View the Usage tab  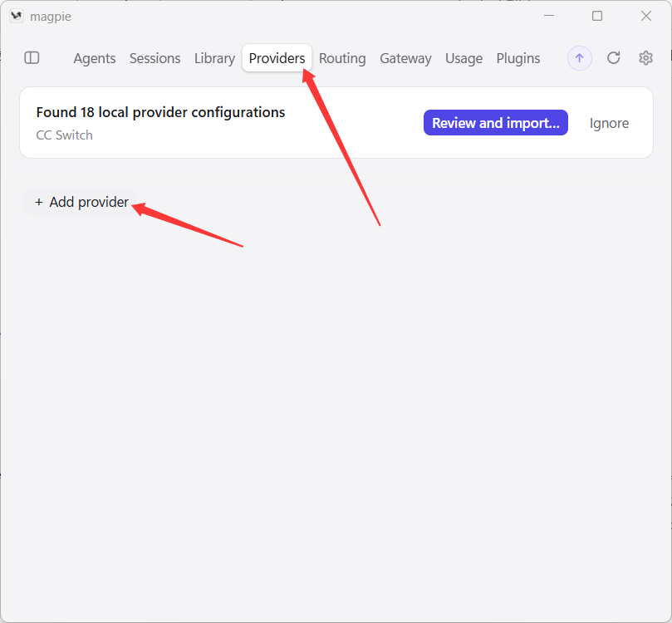pyautogui.click(x=464, y=58)
